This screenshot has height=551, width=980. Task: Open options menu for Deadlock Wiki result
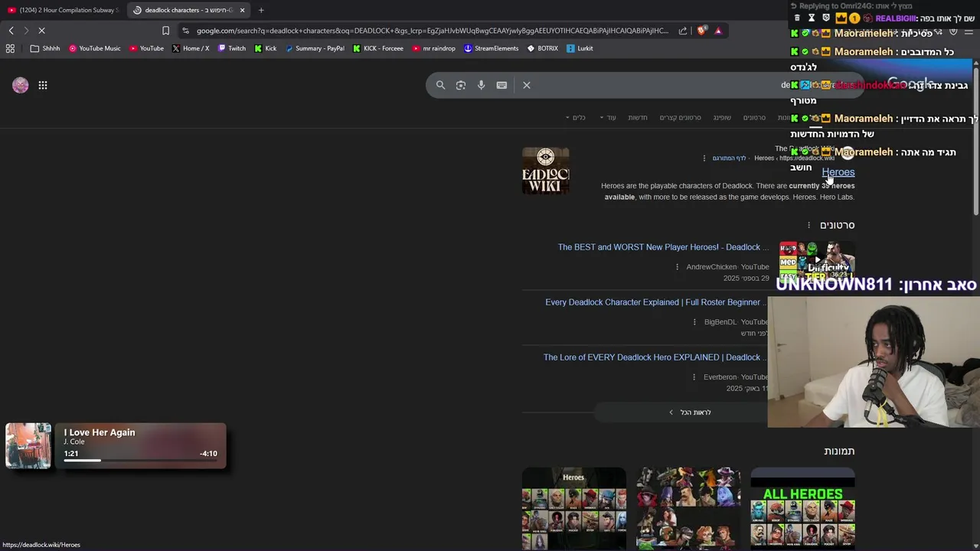(704, 158)
